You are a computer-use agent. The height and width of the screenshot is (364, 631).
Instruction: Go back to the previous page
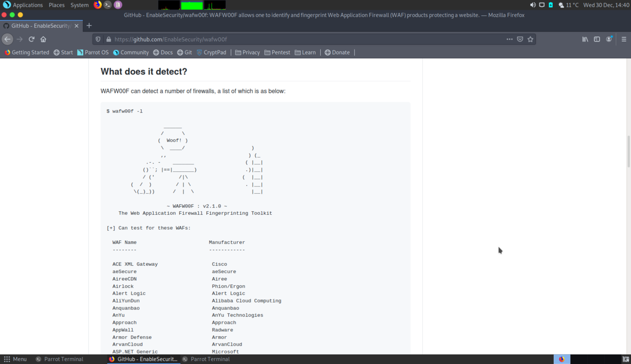[7, 39]
